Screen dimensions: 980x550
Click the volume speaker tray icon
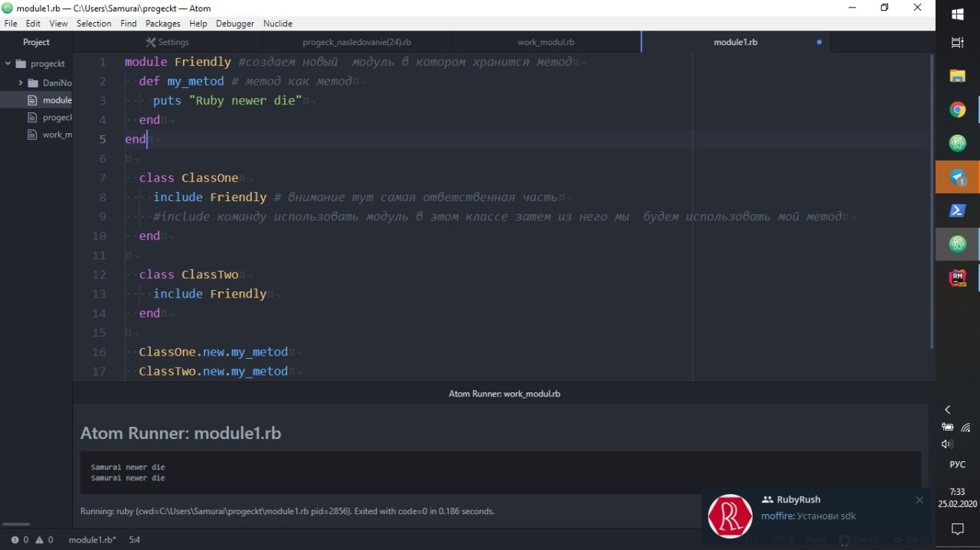click(x=947, y=444)
